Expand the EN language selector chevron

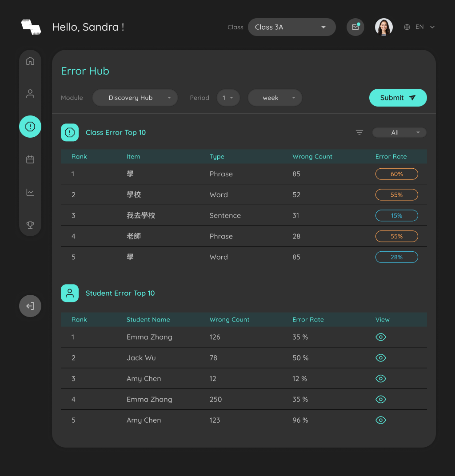click(432, 27)
